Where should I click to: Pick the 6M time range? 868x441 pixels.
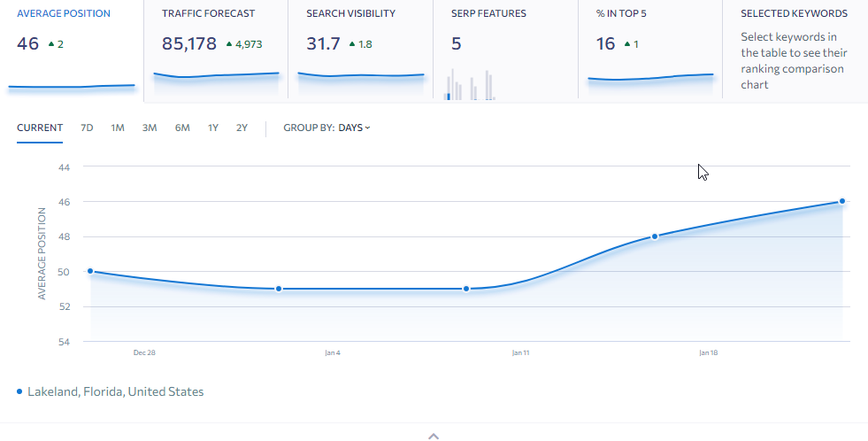click(x=182, y=128)
